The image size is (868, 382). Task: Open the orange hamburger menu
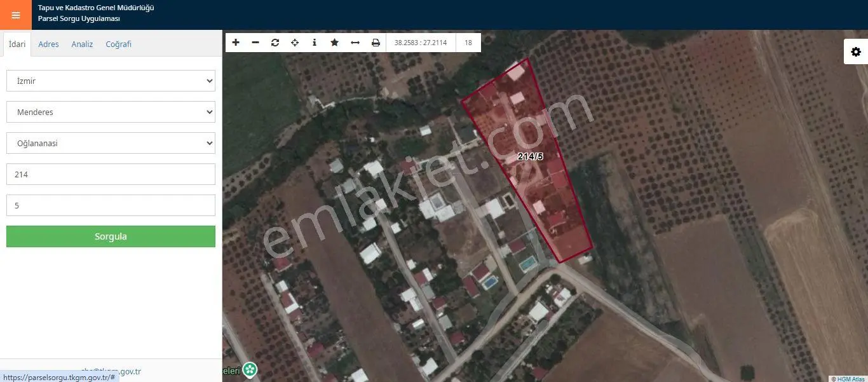click(16, 15)
